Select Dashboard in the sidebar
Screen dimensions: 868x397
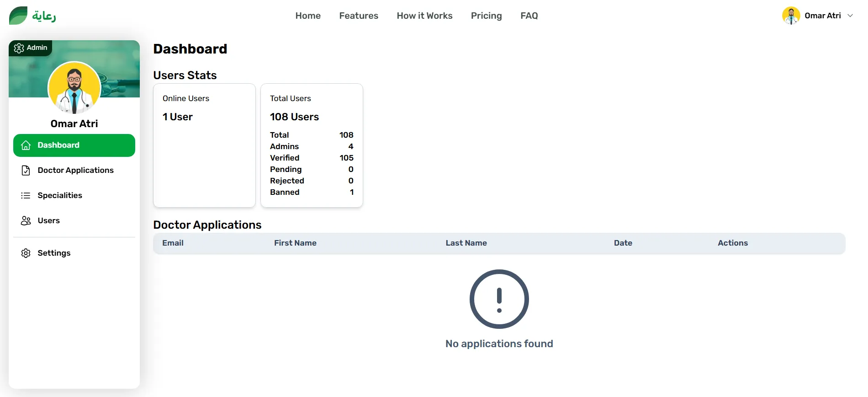74,145
